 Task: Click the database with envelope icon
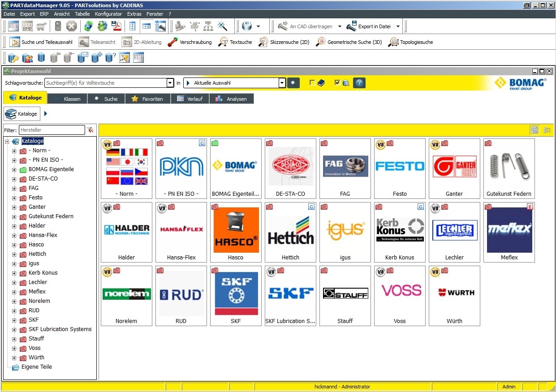pos(83,57)
